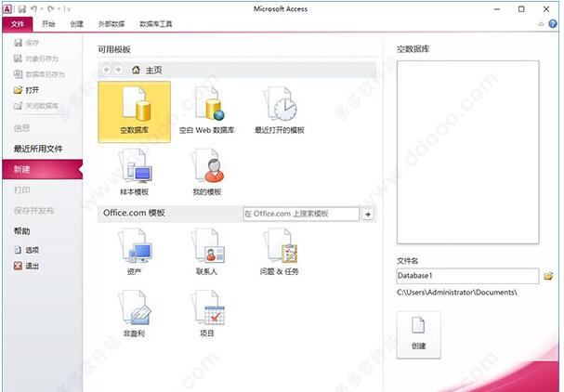This screenshot has width=564, height=392.
Task: Minimize the ribbon with the small caret
Action: tap(541, 24)
